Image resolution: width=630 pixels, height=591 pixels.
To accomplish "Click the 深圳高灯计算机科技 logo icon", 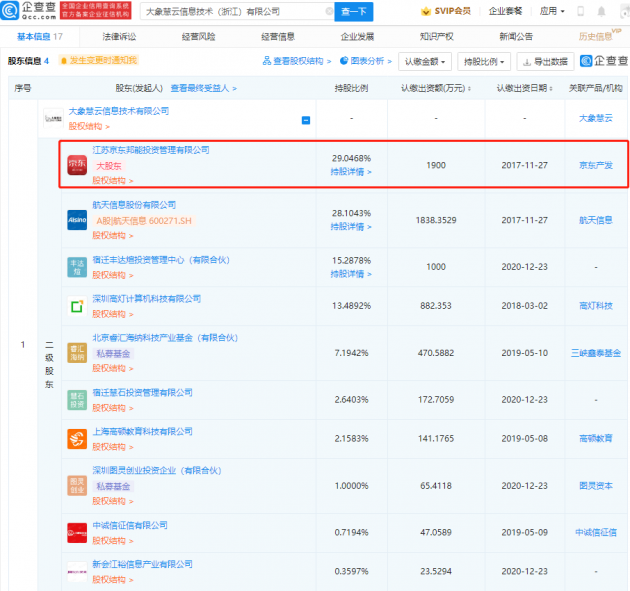I will tap(77, 306).
